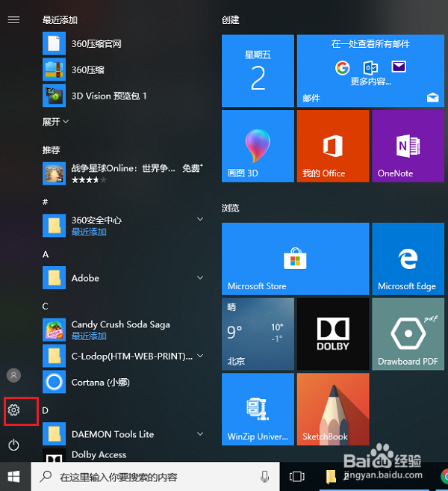Open Task View on the taskbar
This screenshot has width=448, height=491.
coord(297,477)
